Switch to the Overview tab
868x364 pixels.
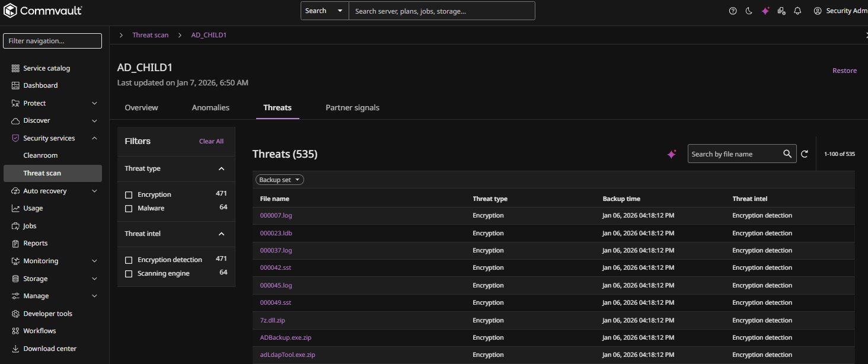coord(141,107)
